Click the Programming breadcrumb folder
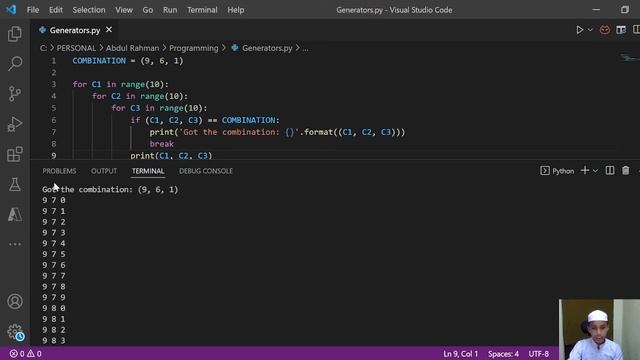Viewport: 640px width, 360px height. point(193,48)
